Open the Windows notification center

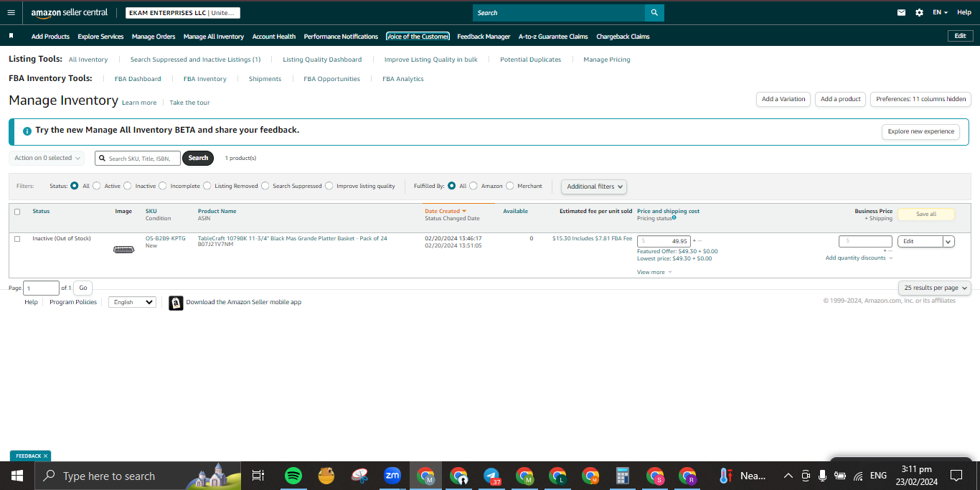[x=956, y=476]
